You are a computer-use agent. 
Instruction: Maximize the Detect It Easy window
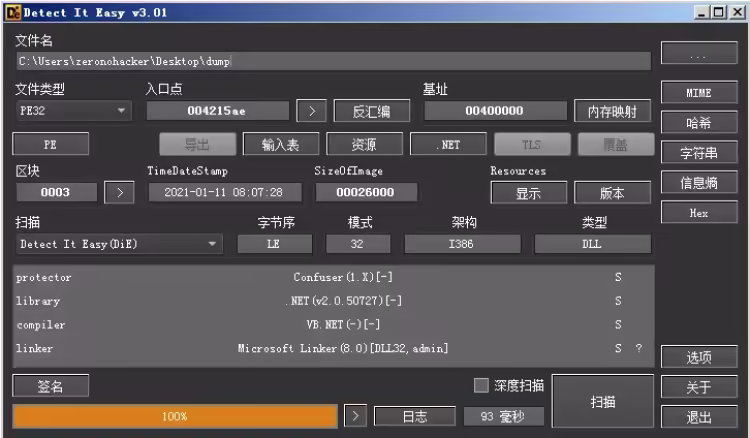click(719, 12)
